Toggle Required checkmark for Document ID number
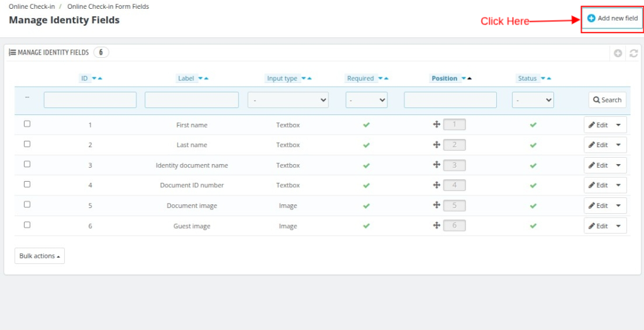644x330 pixels. click(x=367, y=185)
